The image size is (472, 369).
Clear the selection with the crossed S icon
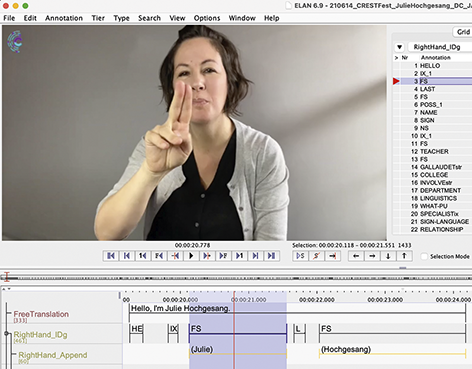(316, 256)
